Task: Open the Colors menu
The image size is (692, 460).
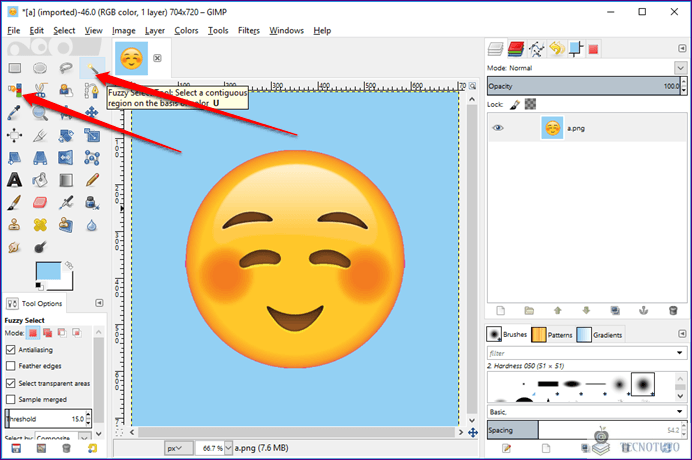Action: point(186,30)
